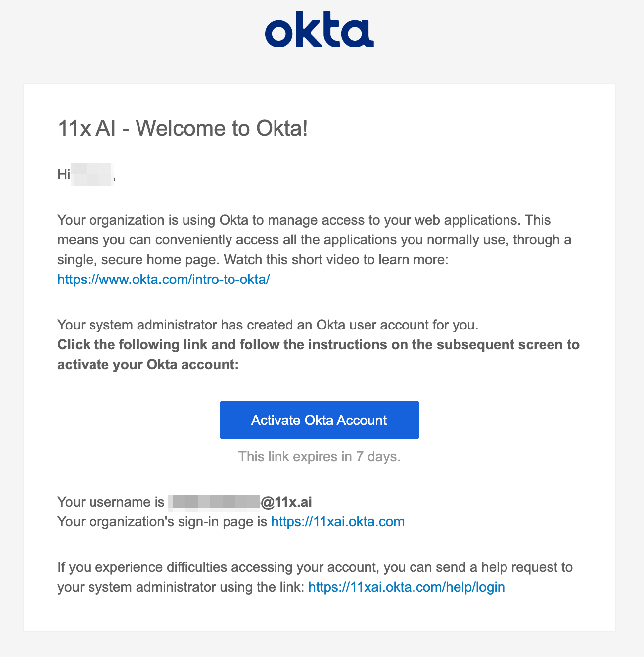Click 'Watch this short video to learn more' text

click(x=336, y=260)
